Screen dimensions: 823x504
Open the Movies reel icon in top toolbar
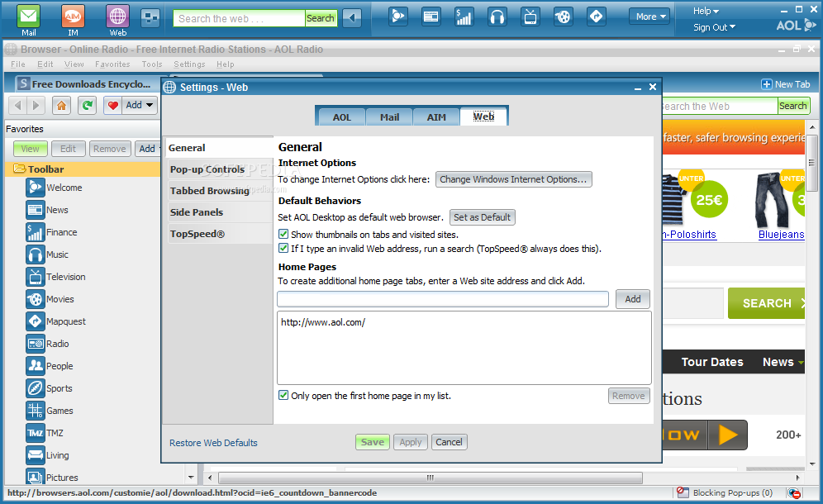pos(564,17)
